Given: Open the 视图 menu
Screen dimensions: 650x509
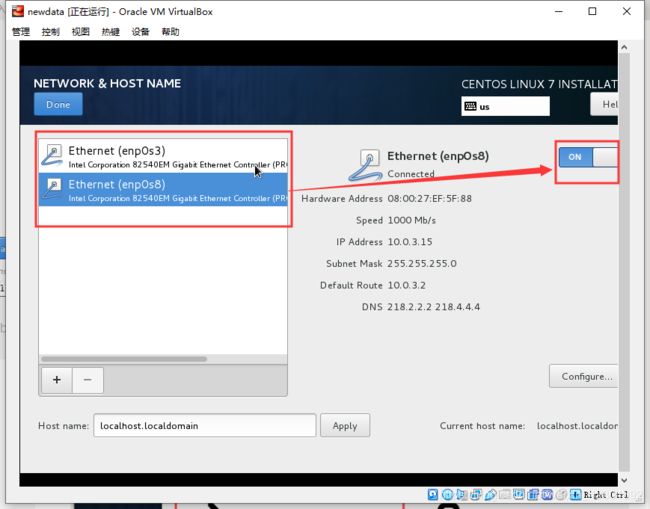Looking at the screenshot, I should [80, 32].
